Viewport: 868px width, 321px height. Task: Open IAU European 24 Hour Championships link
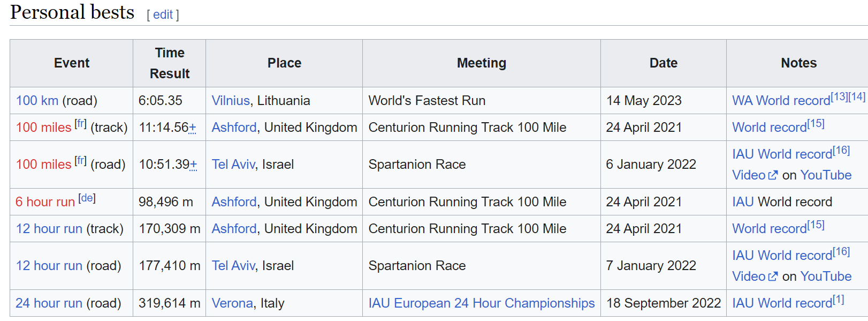tap(482, 303)
